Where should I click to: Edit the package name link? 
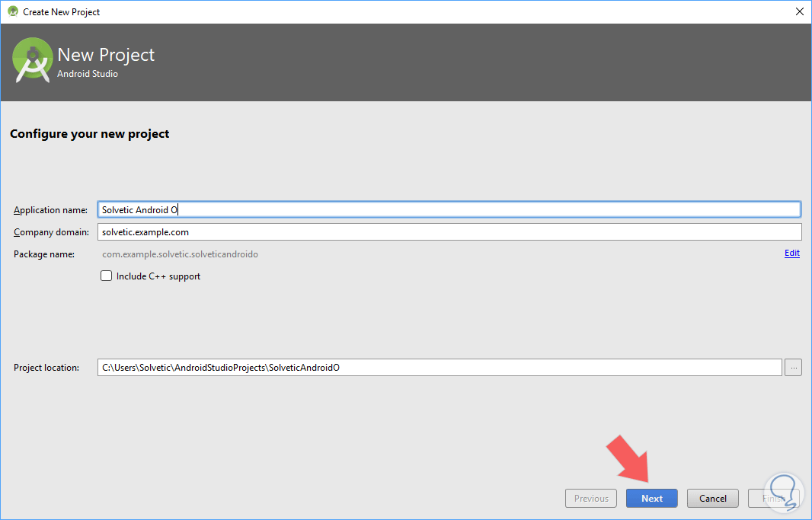(791, 253)
